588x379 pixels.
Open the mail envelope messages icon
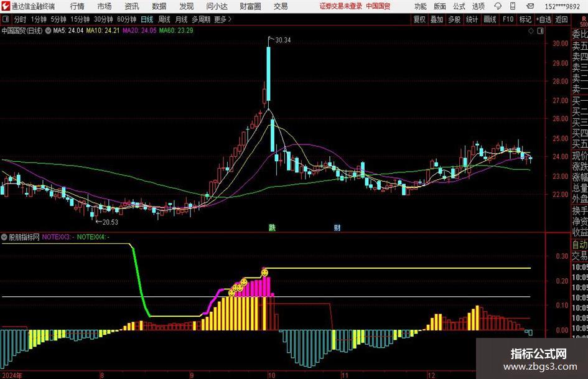click(530, 6)
